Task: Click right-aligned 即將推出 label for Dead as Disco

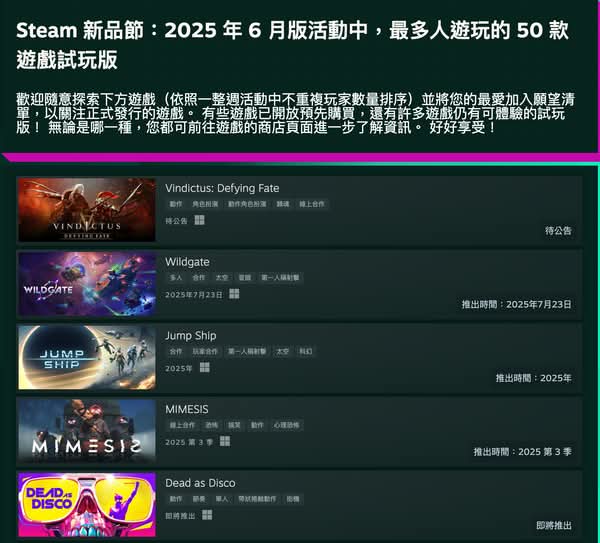Action: pyautogui.click(x=554, y=526)
